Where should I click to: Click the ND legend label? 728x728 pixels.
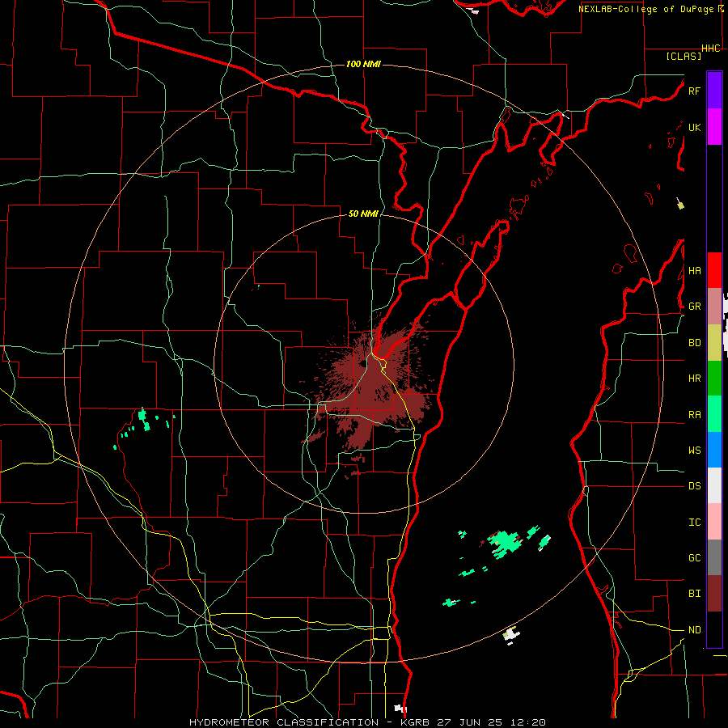pyautogui.click(x=694, y=630)
